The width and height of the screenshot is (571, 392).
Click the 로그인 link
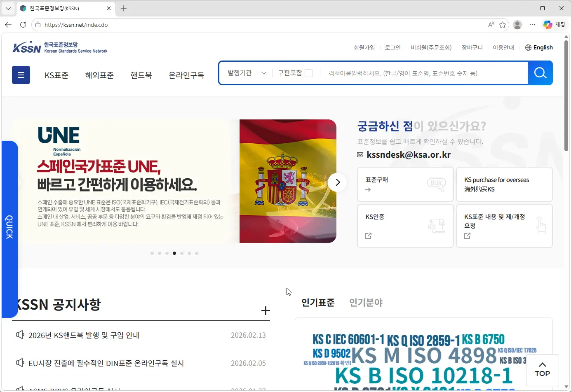[x=392, y=48]
